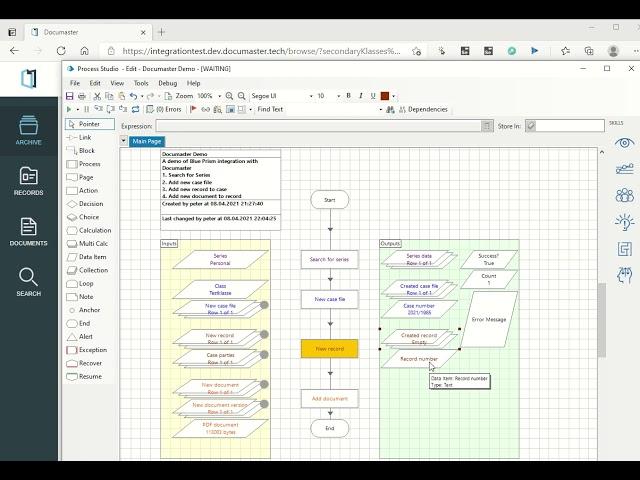Screen dimensions: 640x480
Task: Open the Debug menu
Action: (x=168, y=83)
